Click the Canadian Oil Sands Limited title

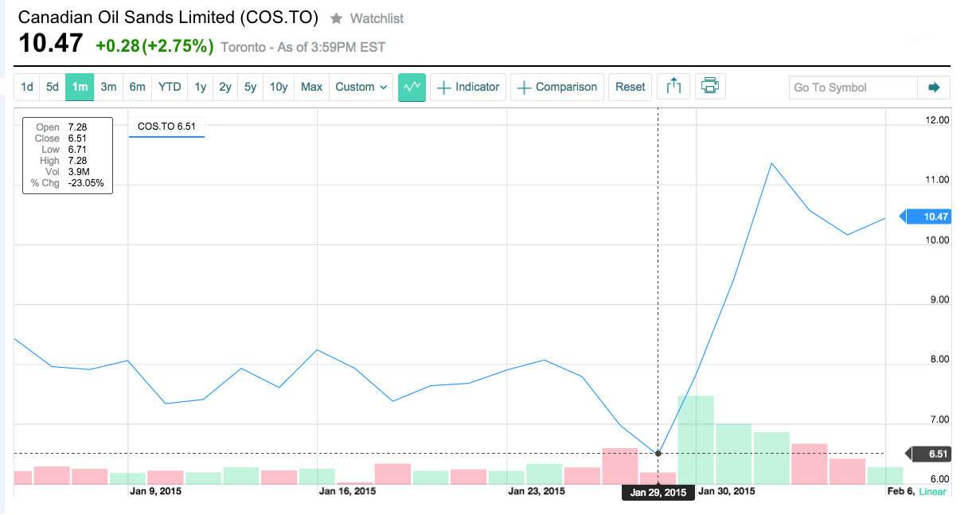coord(168,18)
